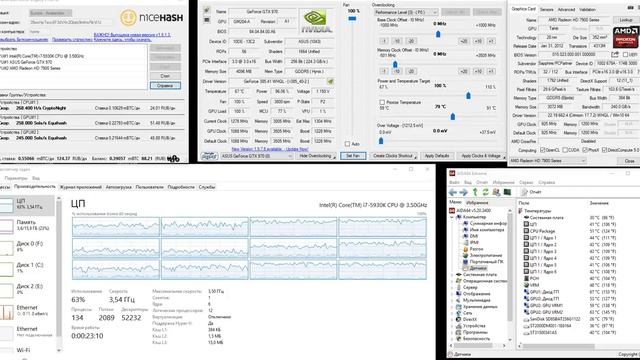Click the Set Fan button
Screen dimensions: 640x360
tap(353, 156)
